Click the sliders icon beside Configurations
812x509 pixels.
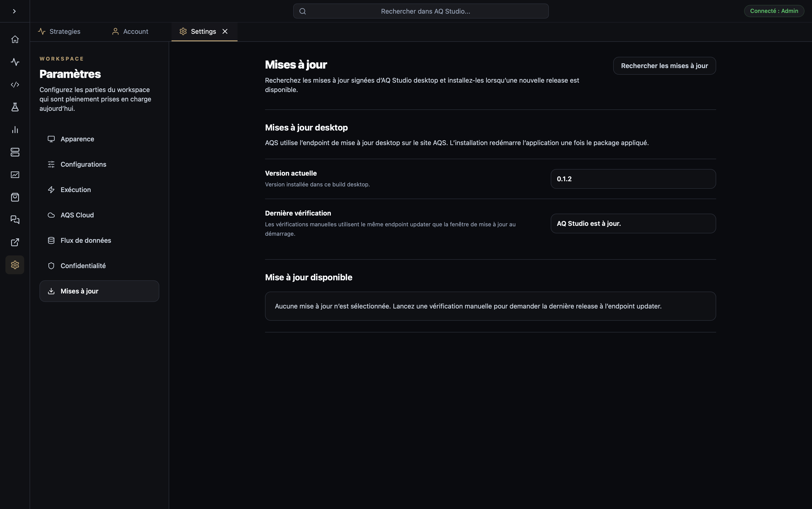click(51, 164)
